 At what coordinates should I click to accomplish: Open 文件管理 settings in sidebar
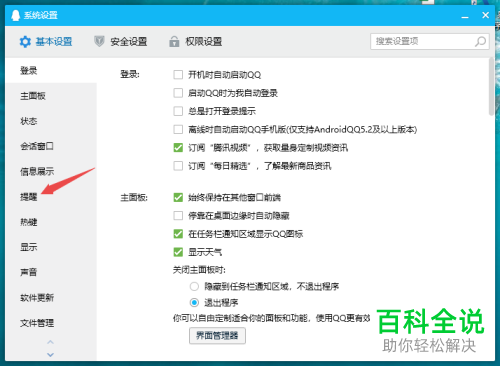tap(51, 323)
